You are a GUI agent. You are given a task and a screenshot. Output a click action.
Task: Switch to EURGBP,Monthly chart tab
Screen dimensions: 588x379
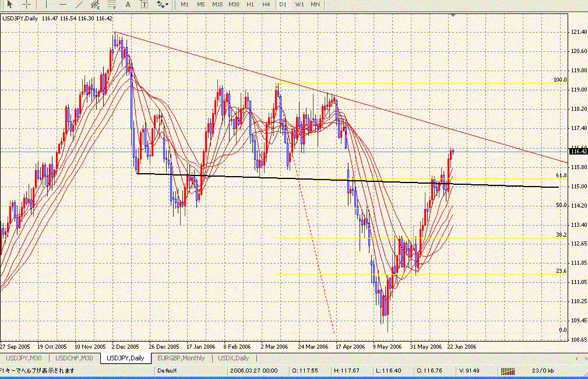tap(181, 358)
